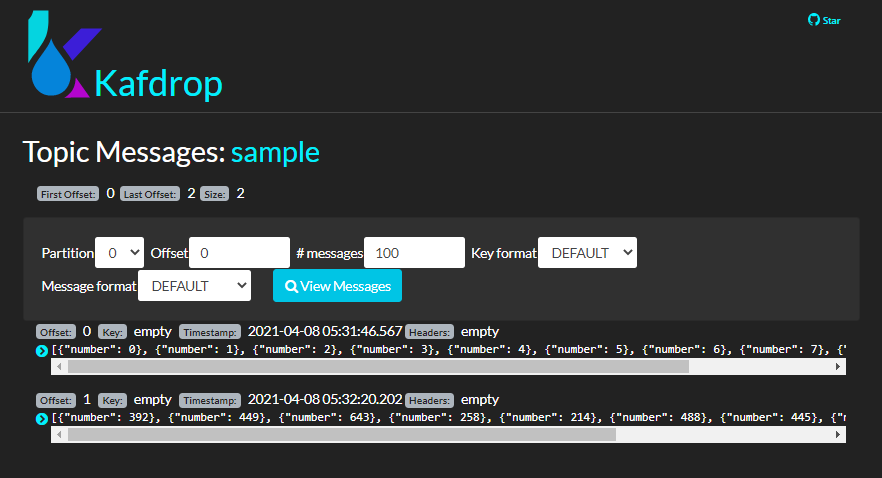Click the Timestamp badge of offset 0 message

click(x=210, y=332)
